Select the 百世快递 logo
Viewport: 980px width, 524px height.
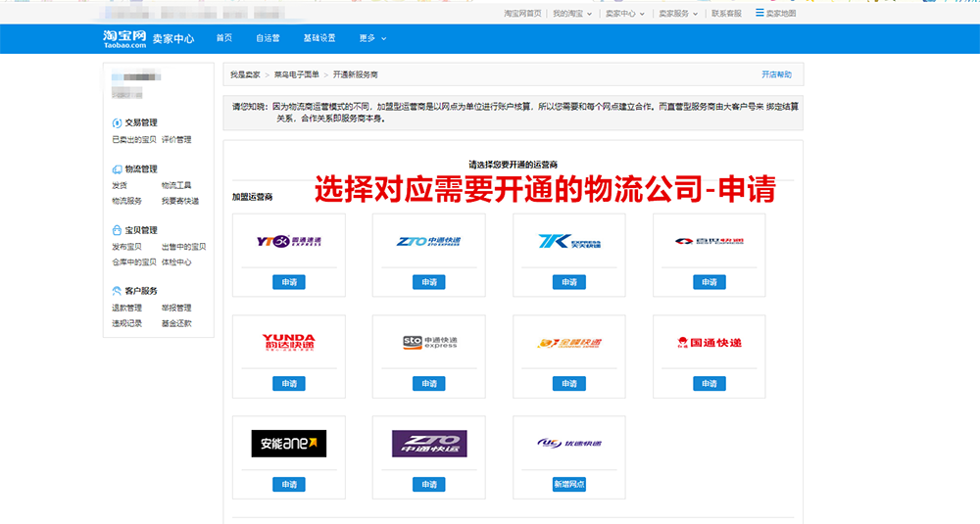click(x=709, y=241)
